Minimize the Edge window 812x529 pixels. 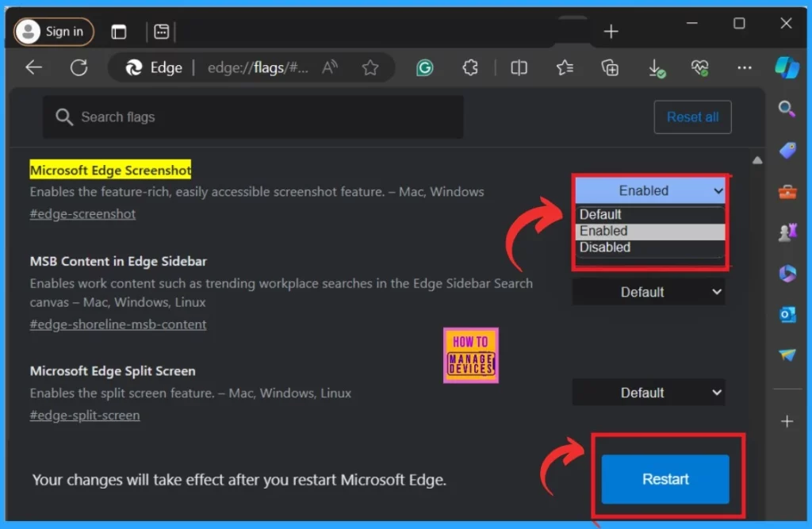pyautogui.click(x=691, y=23)
